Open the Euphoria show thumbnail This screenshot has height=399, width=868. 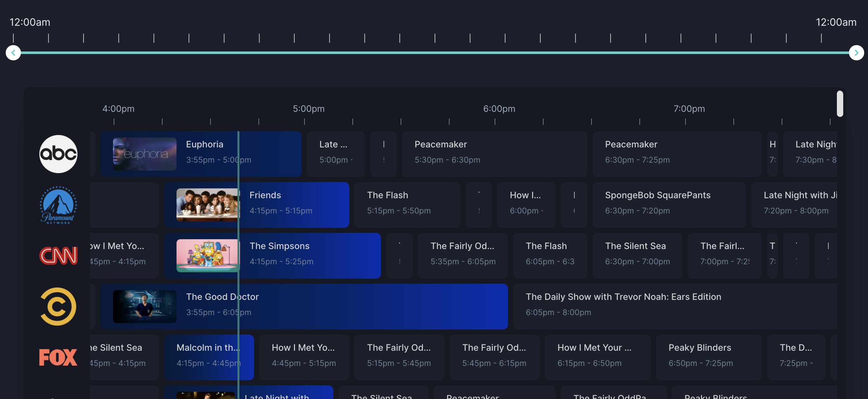pyautogui.click(x=144, y=154)
